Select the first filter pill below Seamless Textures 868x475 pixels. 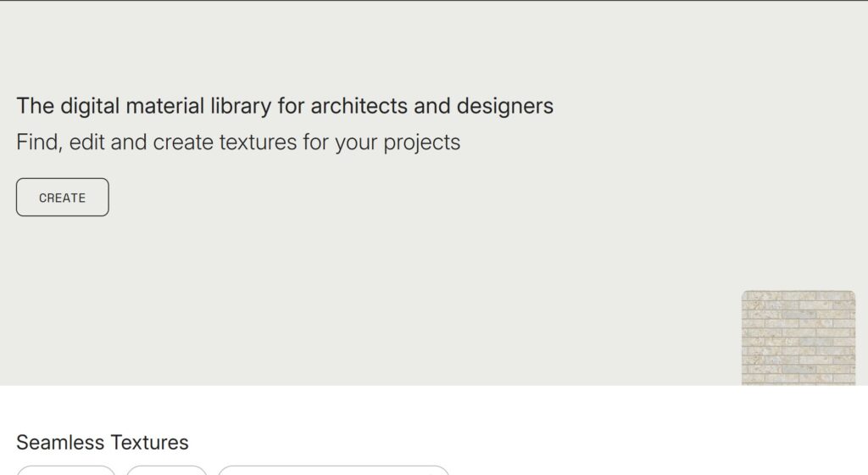pyautogui.click(x=66, y=470)
